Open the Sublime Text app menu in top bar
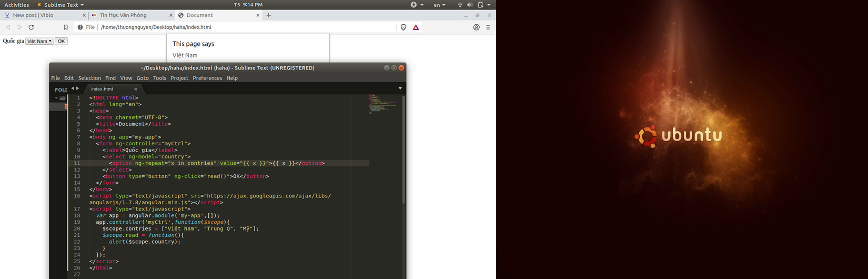 60,5
